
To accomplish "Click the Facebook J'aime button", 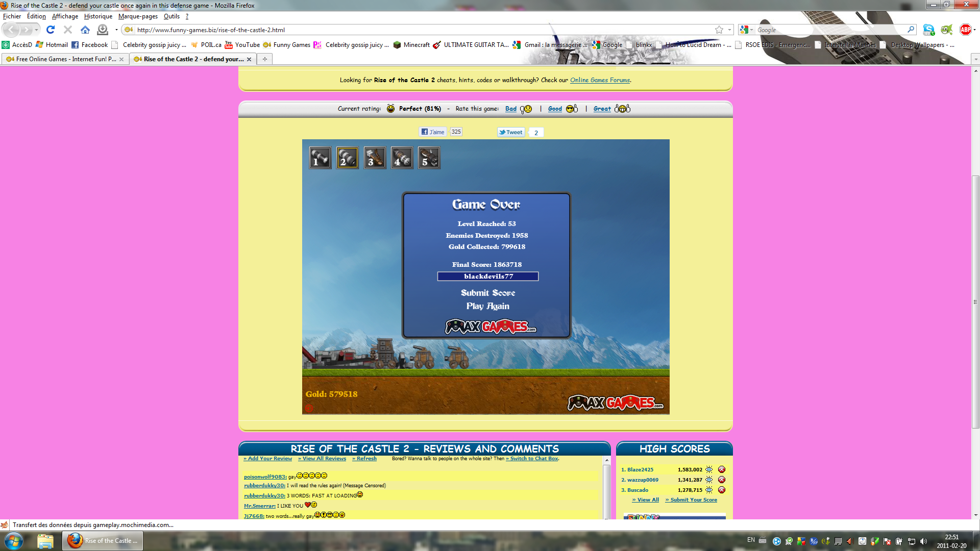I will [x=432, y=132].
